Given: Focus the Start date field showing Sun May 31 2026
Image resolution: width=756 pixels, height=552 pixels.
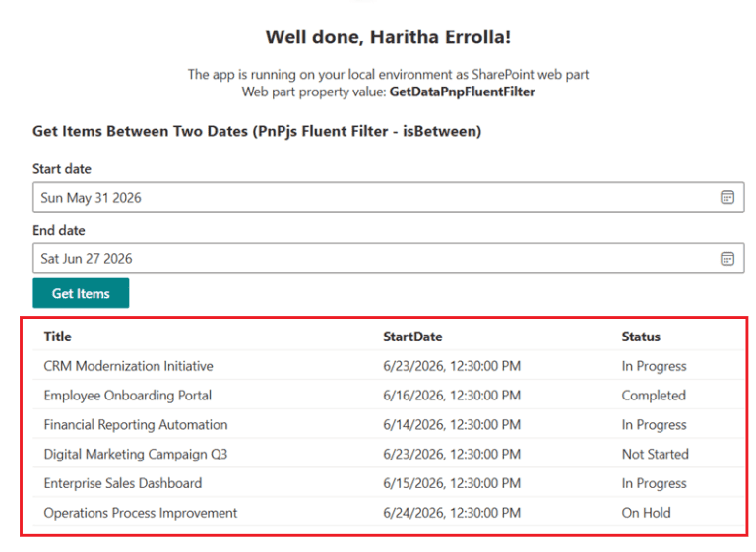Looking at the screenshot, I should click(x=389, y=197).
